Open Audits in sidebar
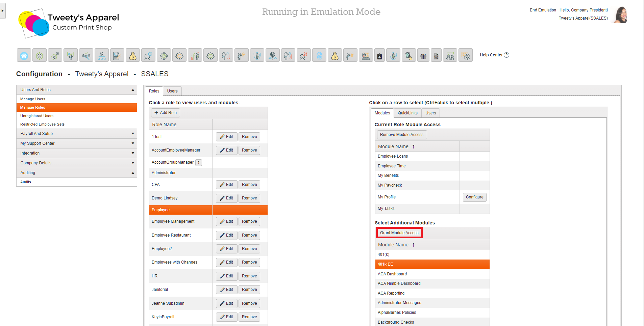The height and width of the screenshot is (326, 644). point(77,182)
